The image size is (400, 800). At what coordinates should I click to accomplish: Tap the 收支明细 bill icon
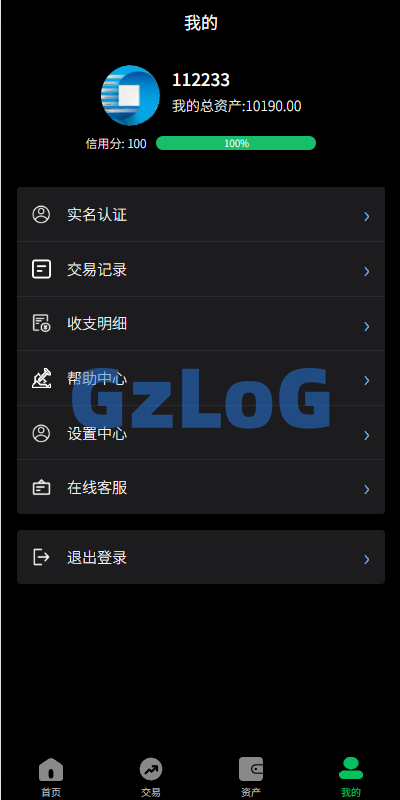click(41, 323)
